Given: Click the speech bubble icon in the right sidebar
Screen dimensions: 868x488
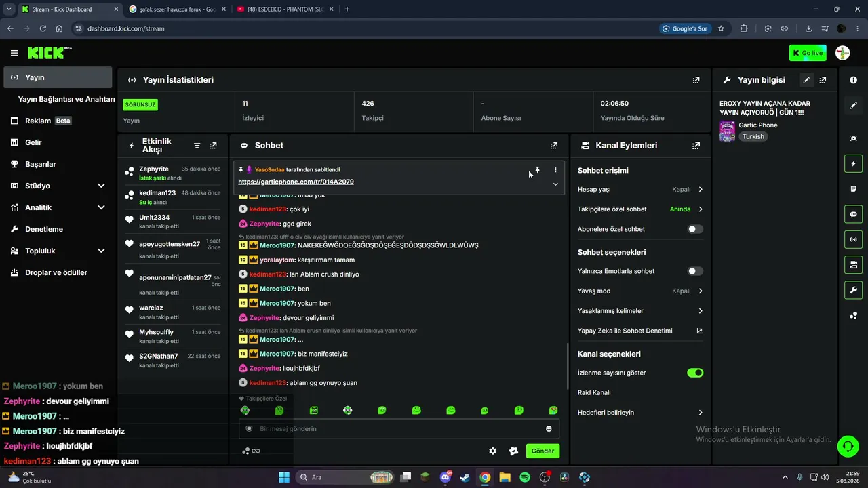Looking at the screenshot, I should pos(853,214).
